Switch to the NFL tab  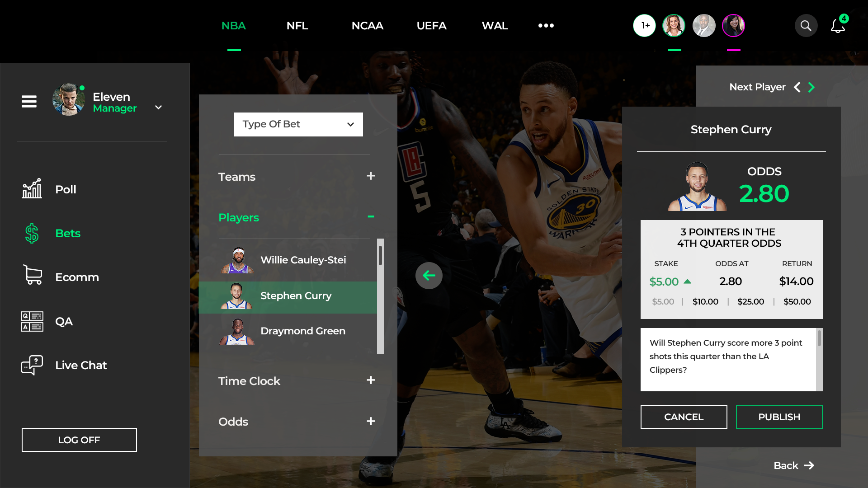pos(297,26)
